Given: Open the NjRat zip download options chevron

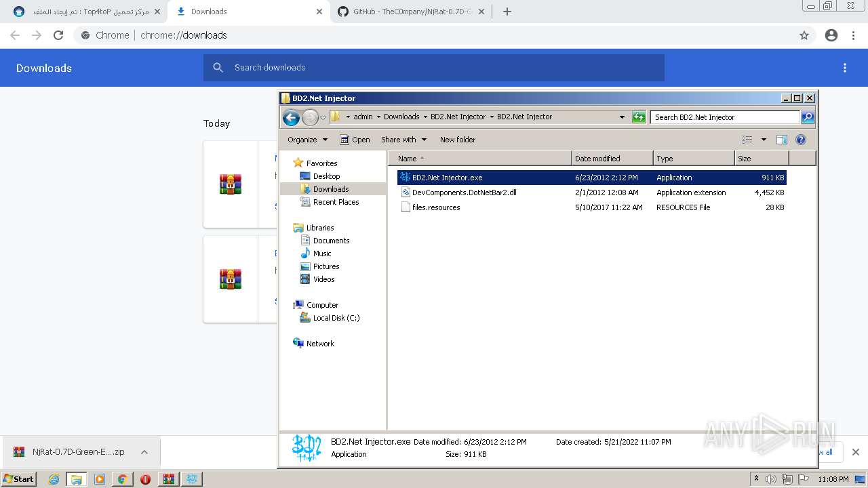Looking at the screenshot, I should coord(144,452).
